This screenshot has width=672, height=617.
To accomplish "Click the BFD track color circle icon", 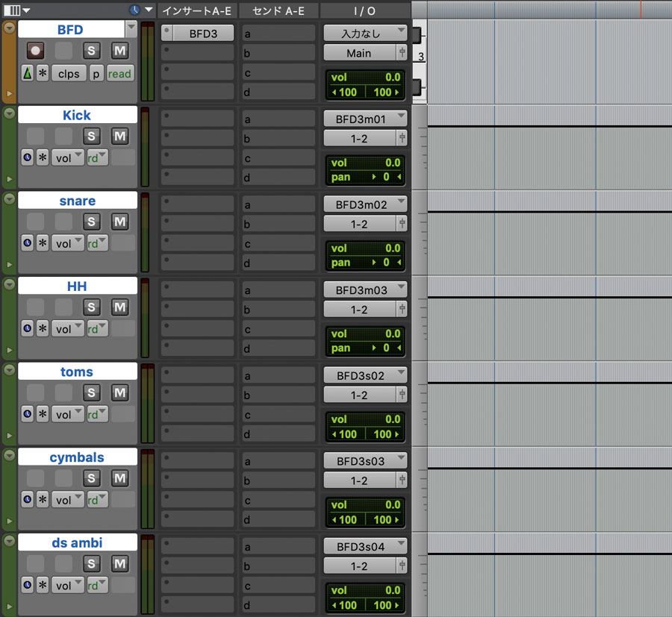I will coord(10,28).
